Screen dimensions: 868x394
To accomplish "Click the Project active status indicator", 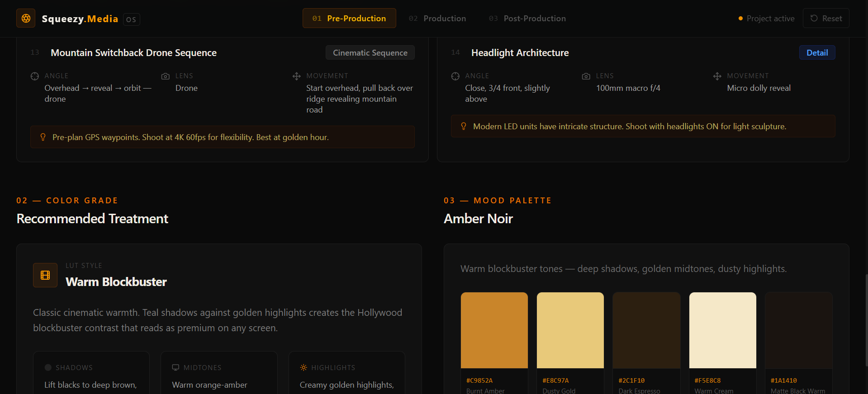I will [x=766, y=19].
